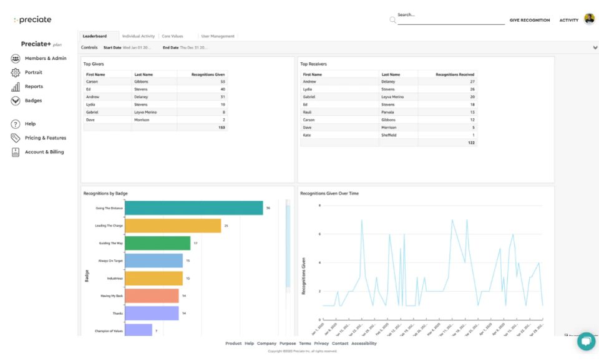Image resolution: width=599 pixels, height=364 pixels.
Task: Focus the Search input field
Action: click(451, 18)
